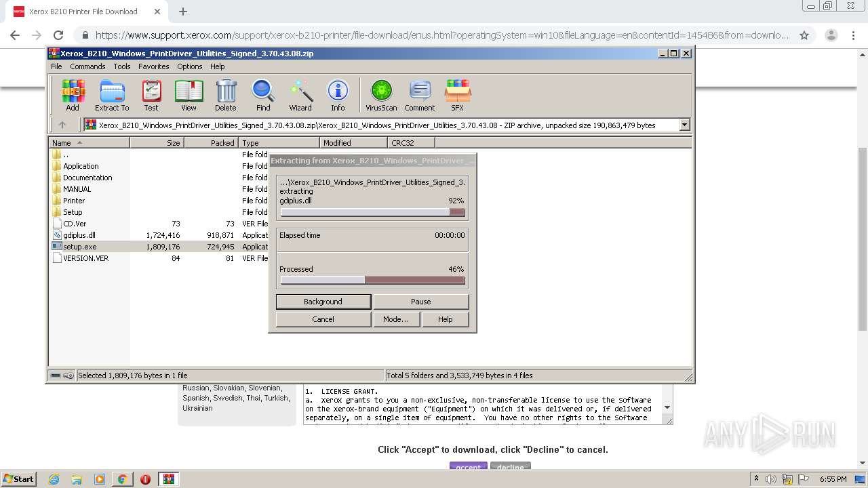Screen dimensions: 868x488
Task: Open Chrome from taskbar
Action: [x=122, y=479]
